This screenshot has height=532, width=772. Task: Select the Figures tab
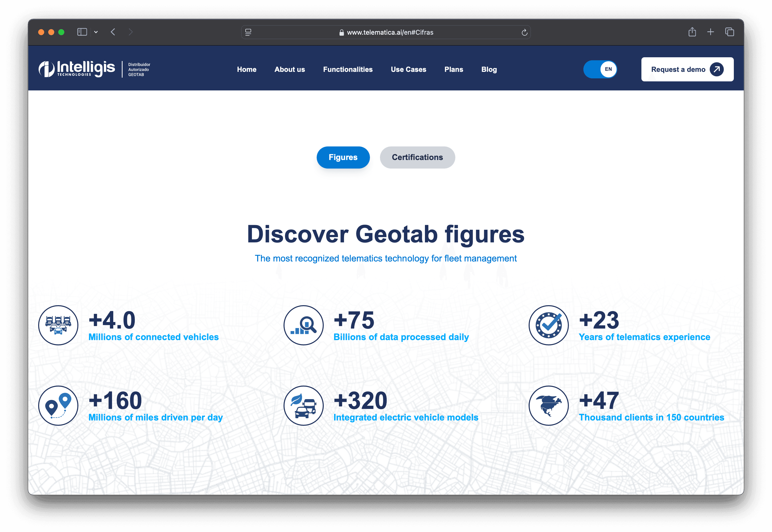click(343, 157)
